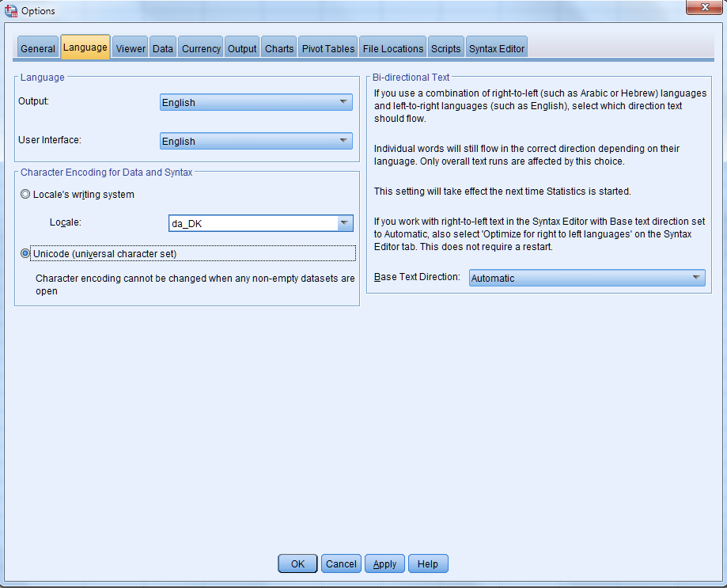Switch to the General tab

[x=38, y=48]
